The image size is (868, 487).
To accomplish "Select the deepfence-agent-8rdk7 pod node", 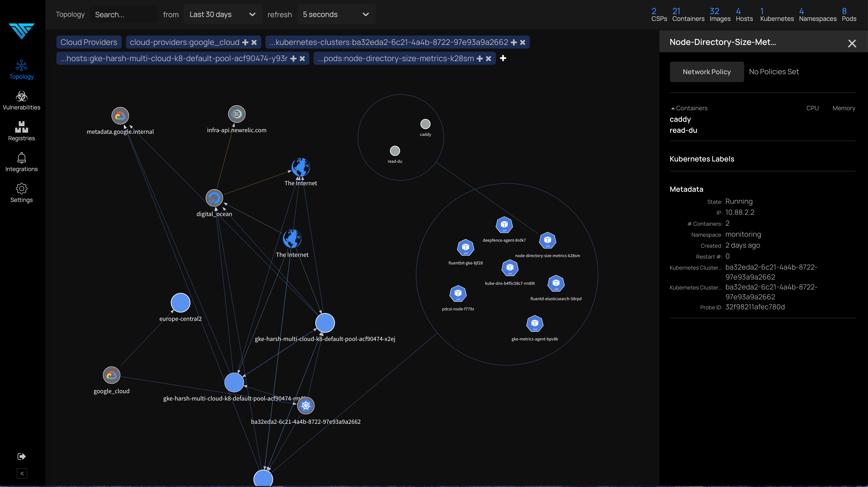I will [504, 225].
